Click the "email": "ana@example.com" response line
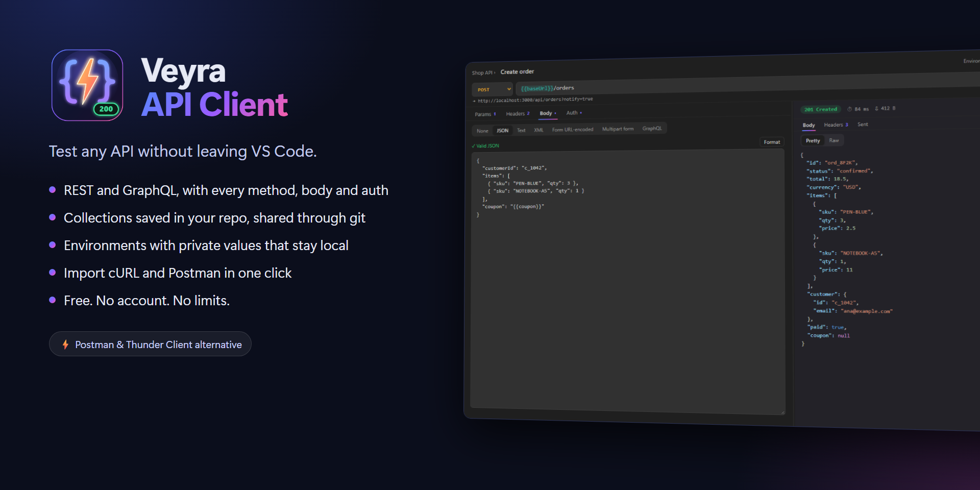 [853, 311]
